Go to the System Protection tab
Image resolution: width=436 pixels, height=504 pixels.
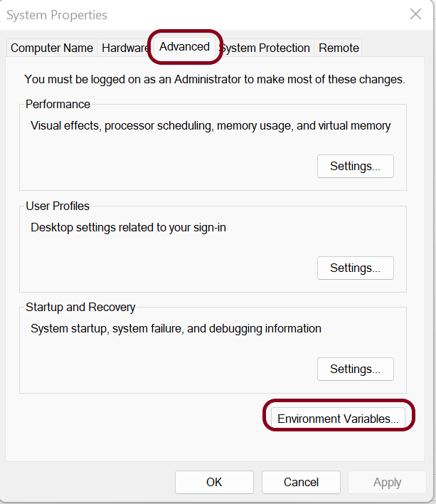coord(266,48)
